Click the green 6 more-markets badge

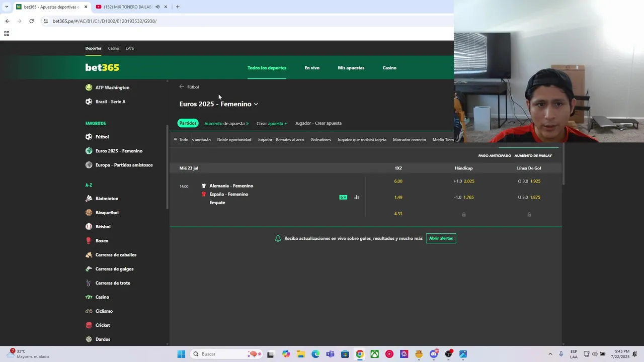[343, 197]
